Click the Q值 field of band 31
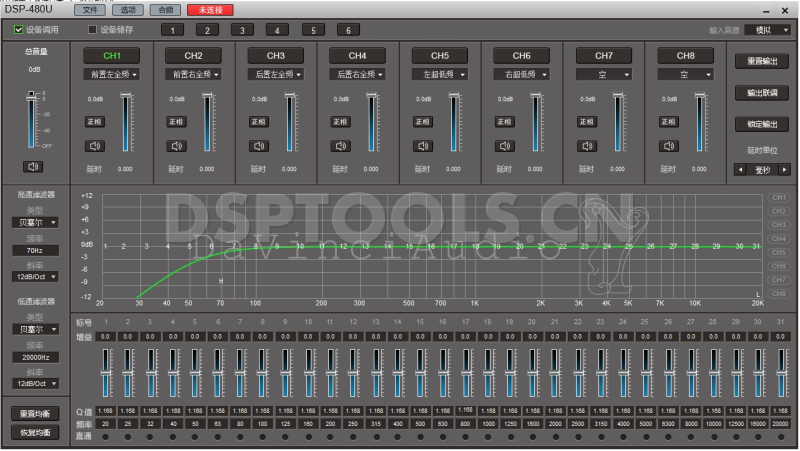This screenshot has width=800, height=451. point(781,411)
